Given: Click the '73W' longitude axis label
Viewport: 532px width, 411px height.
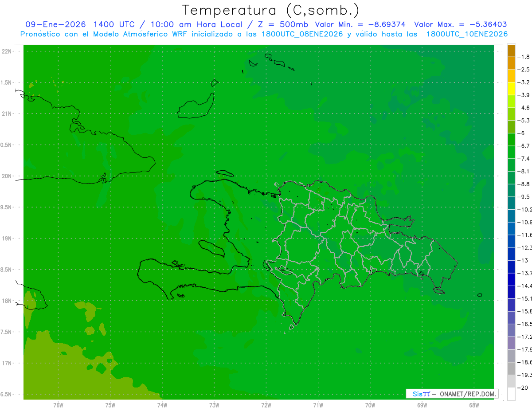Looking at the screenshot, I should pyautogui.click(x=214, y=405).
